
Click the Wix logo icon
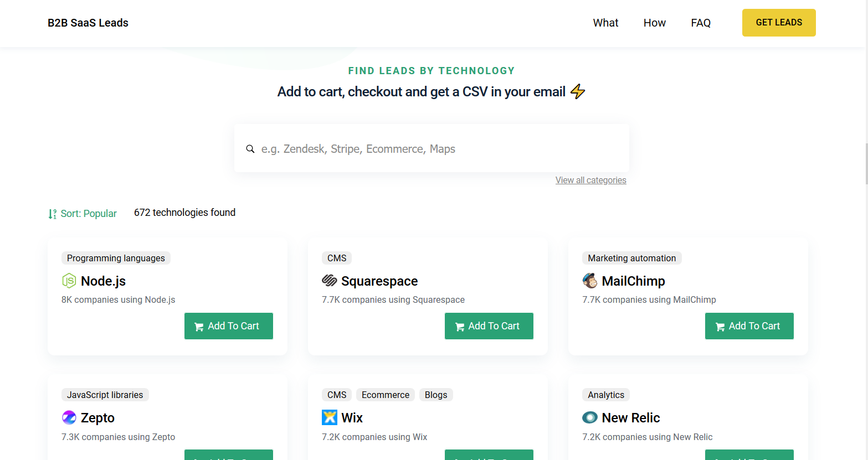click(x=330, y=417)
